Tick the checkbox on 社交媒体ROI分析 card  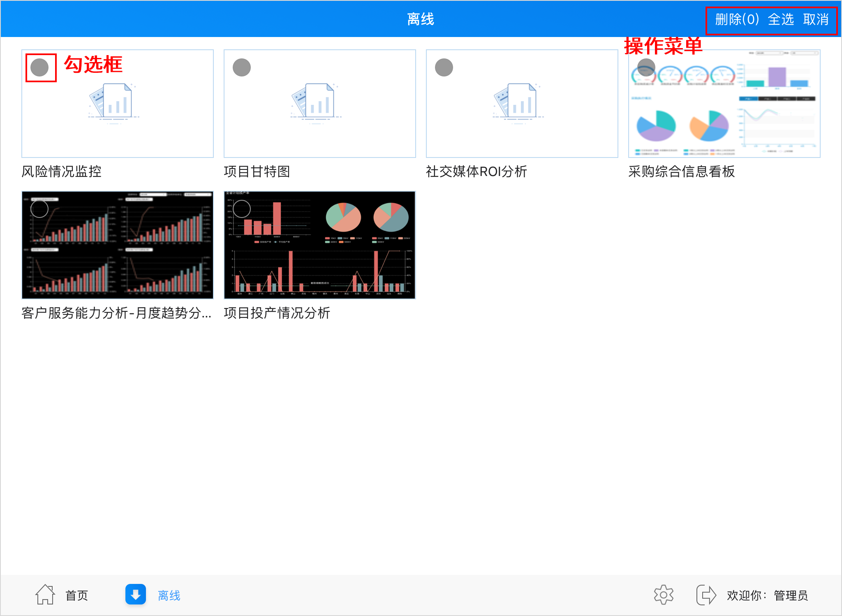point(444,67)
